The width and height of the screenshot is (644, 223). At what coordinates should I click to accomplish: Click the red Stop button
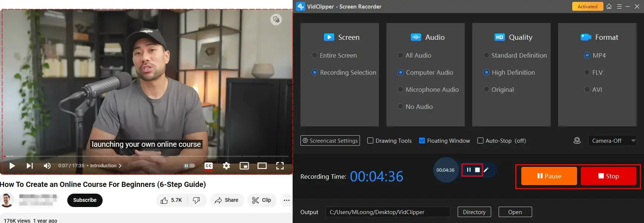click(x=609, y=176)
